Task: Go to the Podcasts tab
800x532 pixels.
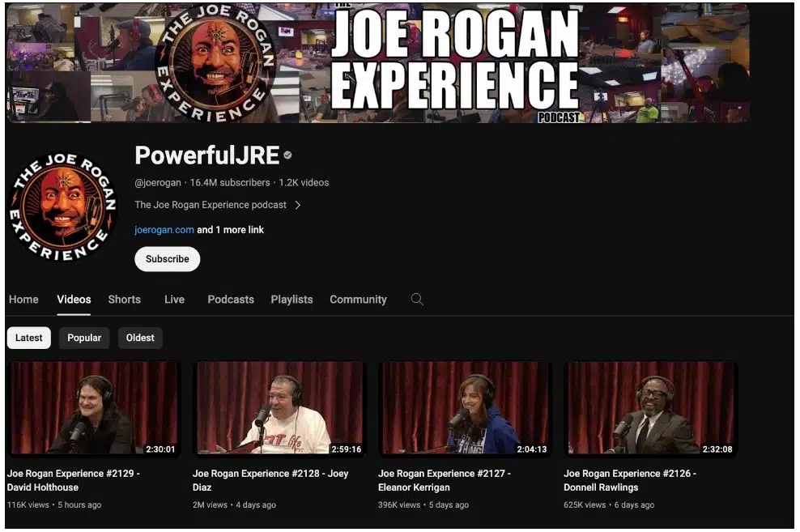Action: (231, 300)
